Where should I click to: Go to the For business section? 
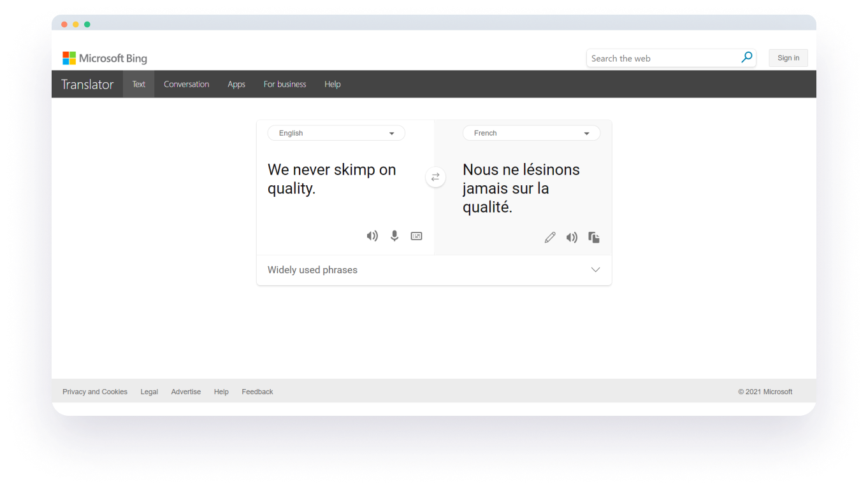[x=284, y=83]
